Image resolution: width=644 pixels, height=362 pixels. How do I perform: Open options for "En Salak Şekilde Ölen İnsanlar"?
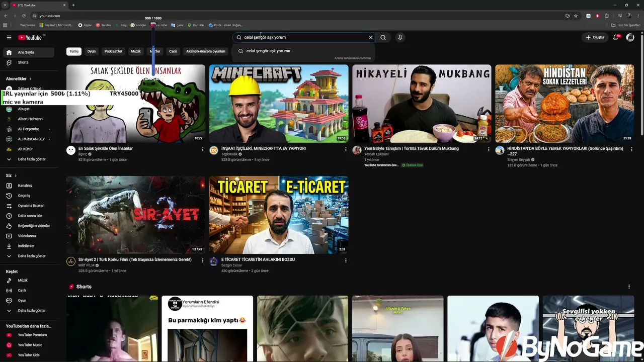(x=203, y=149)
